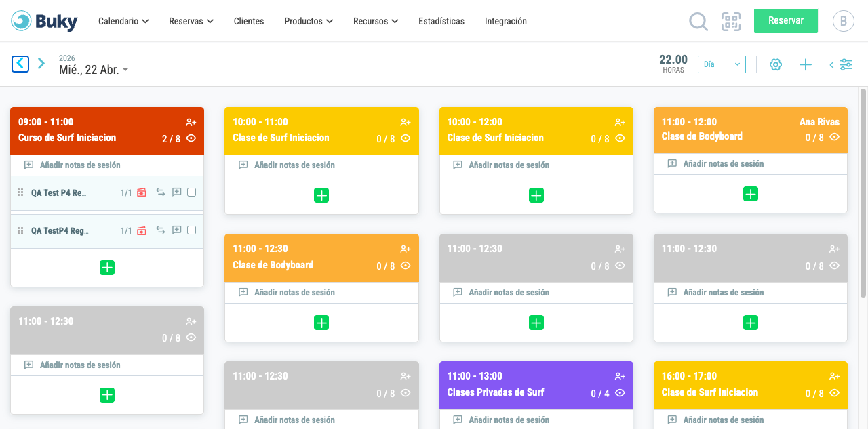The width and height of the screenshot is (868, 429).
Task: Open booking named QA Test P4 Re...
Action: click(59, 192)
